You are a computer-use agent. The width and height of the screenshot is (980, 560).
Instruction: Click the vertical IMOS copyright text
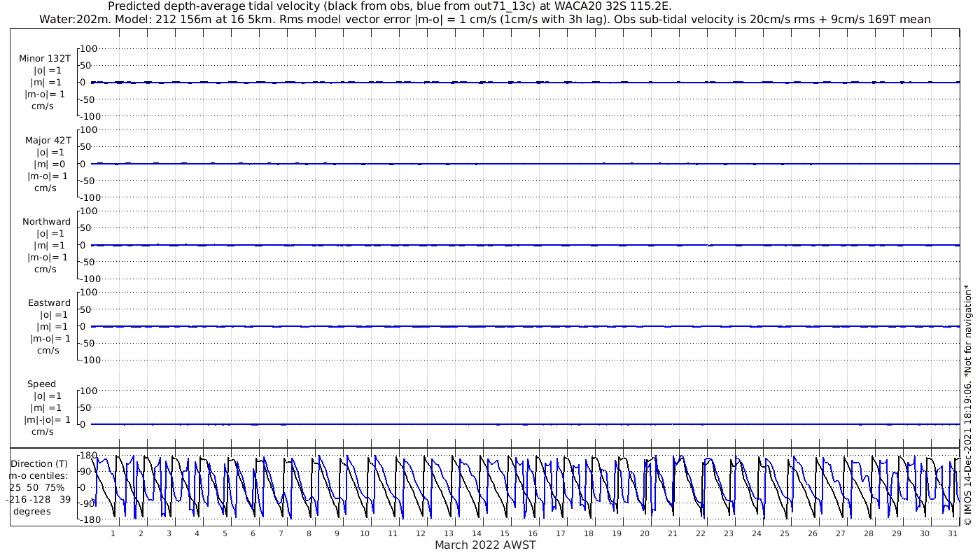click(968, 405)
